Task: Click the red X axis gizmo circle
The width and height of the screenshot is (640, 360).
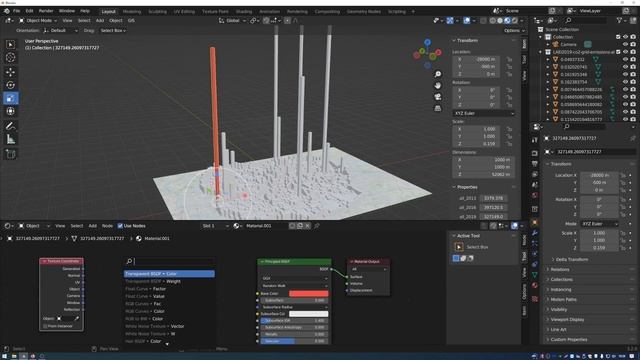Action: coord(438,52)
